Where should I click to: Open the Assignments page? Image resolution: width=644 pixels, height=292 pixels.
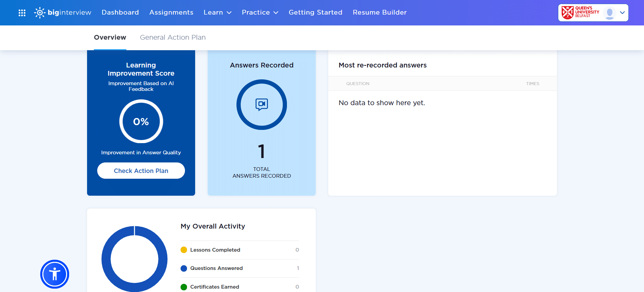171,13
